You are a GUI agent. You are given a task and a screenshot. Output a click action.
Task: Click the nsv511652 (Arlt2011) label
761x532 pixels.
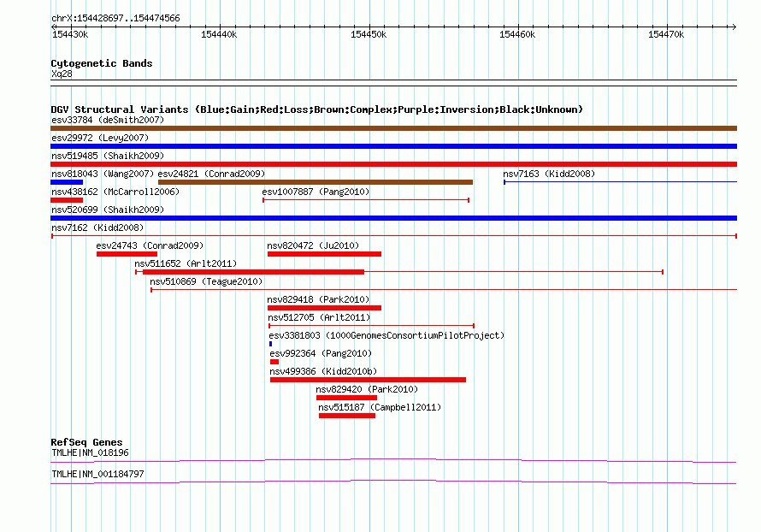(186, 263)
